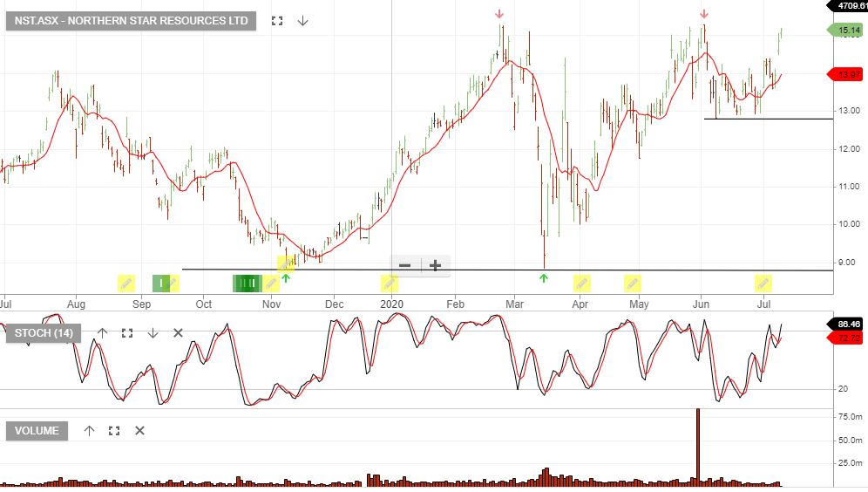Screen dimensions: 868x492
Task: Move the VOLUME panel up
Action: click(x=89, y=431)
